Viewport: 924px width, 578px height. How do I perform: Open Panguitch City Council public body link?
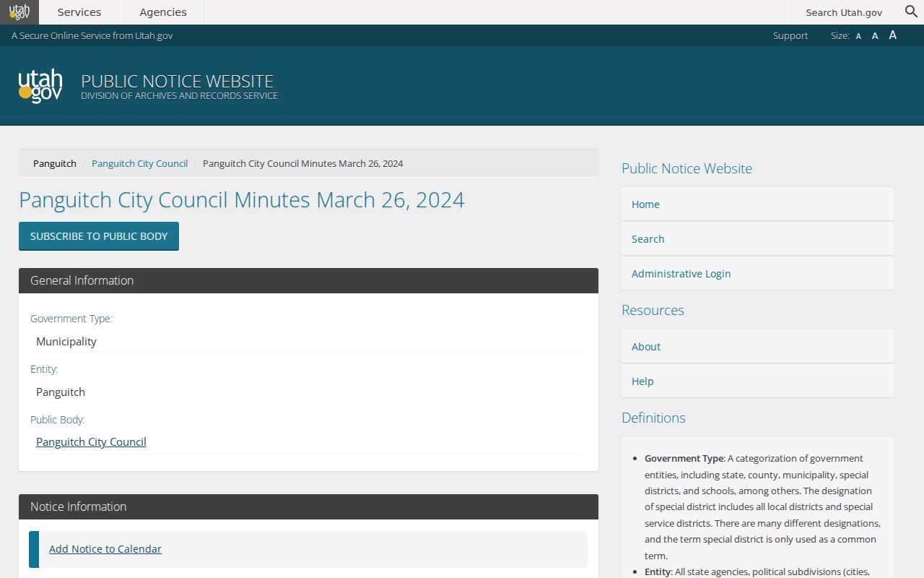pyautogui.click(x=91, y=442)
